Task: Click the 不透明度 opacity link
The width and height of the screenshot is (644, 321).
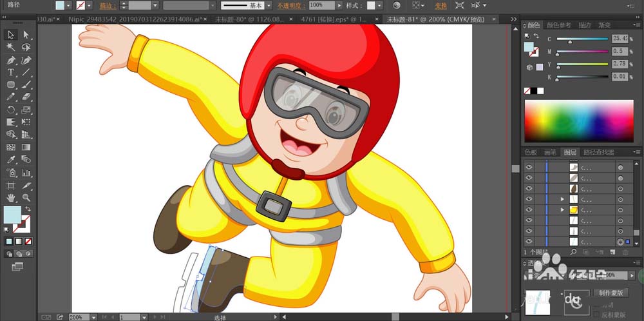Action: click(x=291, y=6)
